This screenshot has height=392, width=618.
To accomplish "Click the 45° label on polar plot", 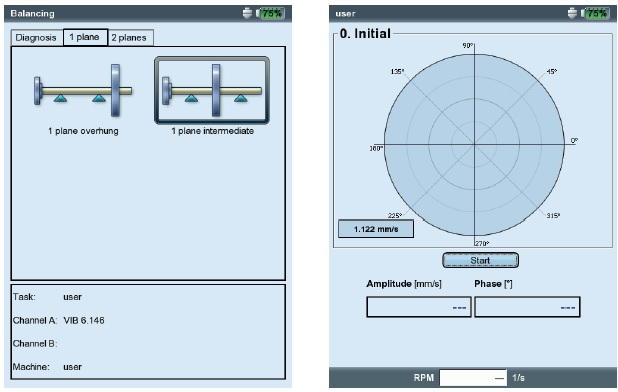I will pos(552,71).
